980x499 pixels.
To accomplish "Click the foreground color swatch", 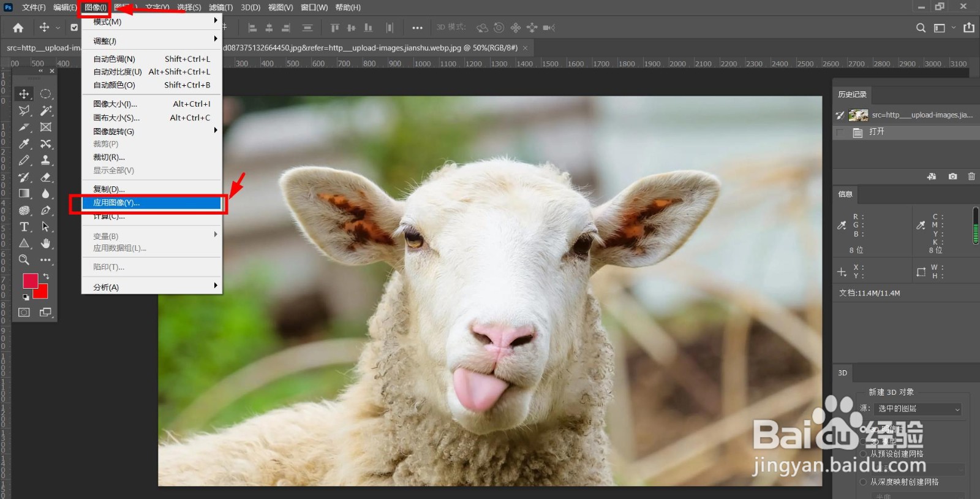I will click(x=30, y=280).
